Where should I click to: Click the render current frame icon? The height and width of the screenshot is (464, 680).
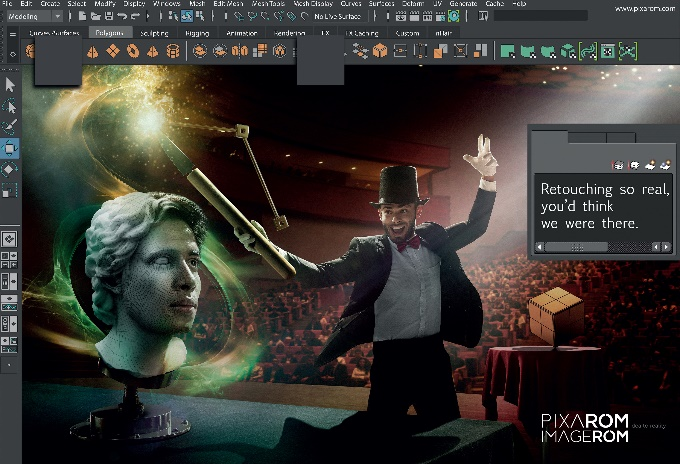pyautogui.click(x=415, y=16)
